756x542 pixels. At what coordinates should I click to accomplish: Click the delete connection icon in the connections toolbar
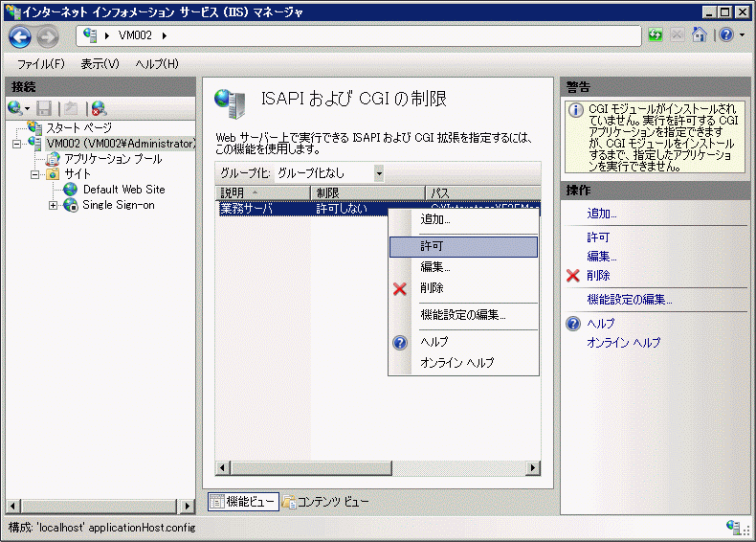click(99, 108)
